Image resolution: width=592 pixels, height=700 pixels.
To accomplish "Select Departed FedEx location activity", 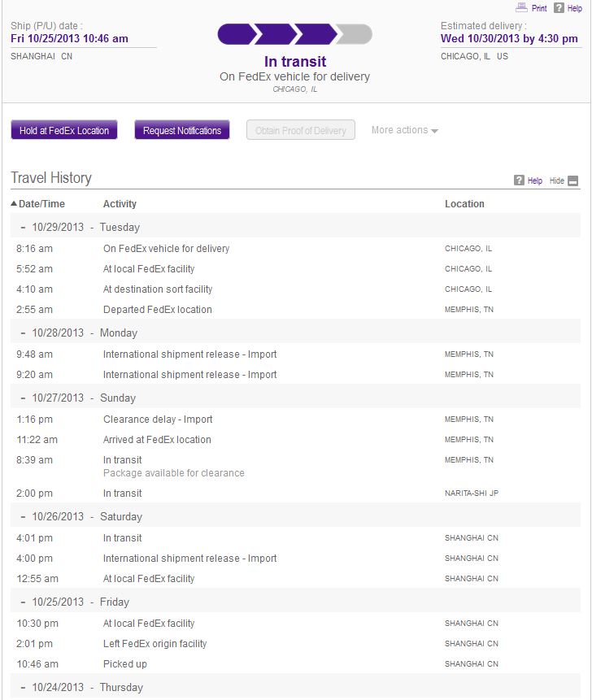I will point(158,310).
